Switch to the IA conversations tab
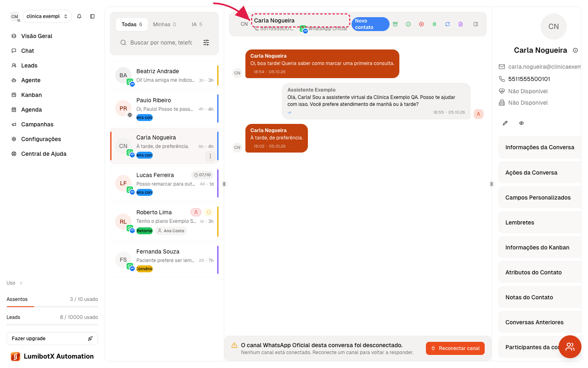This screenshot has width=588, height=368. point(197,25)
